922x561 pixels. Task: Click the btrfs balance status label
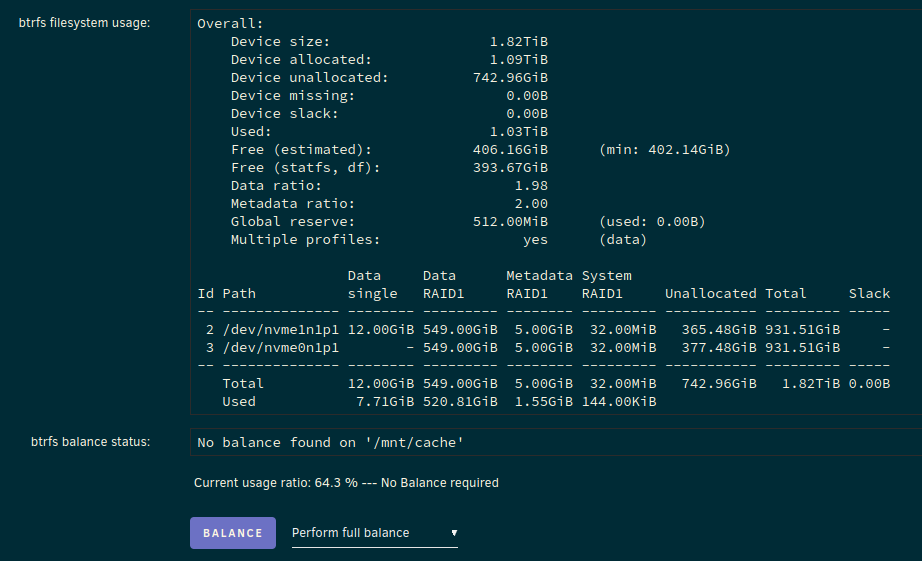tap(91, 442)
